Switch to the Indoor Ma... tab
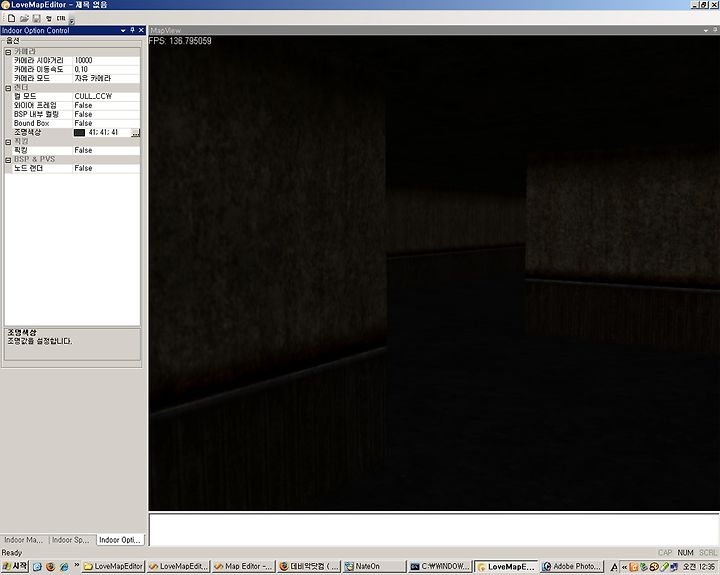This screenshot has width=720, height=575. (23, 540)
